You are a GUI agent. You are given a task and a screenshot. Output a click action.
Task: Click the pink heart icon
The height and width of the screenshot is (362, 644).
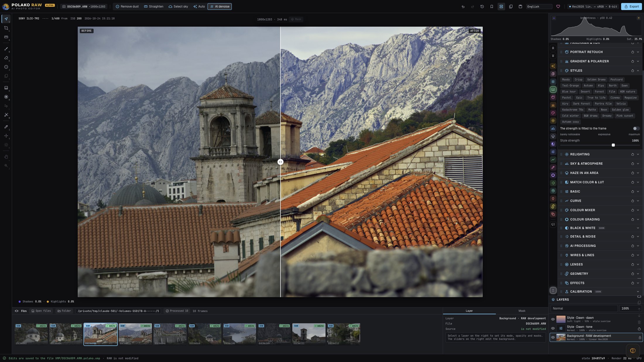(558, 6)
